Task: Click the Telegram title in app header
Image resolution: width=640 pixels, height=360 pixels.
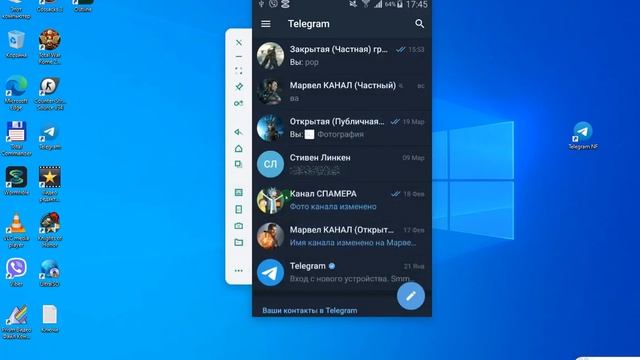Action: [x=309, y=24]
